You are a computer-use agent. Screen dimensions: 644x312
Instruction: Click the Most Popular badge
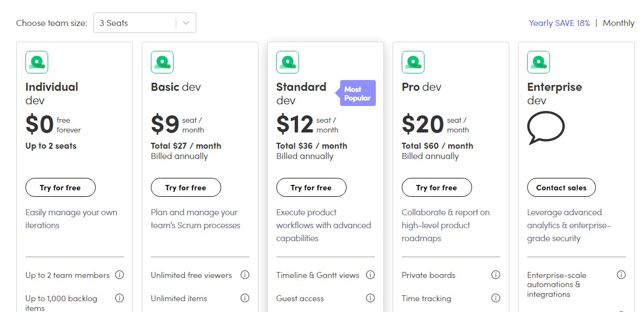click(356, 93)
